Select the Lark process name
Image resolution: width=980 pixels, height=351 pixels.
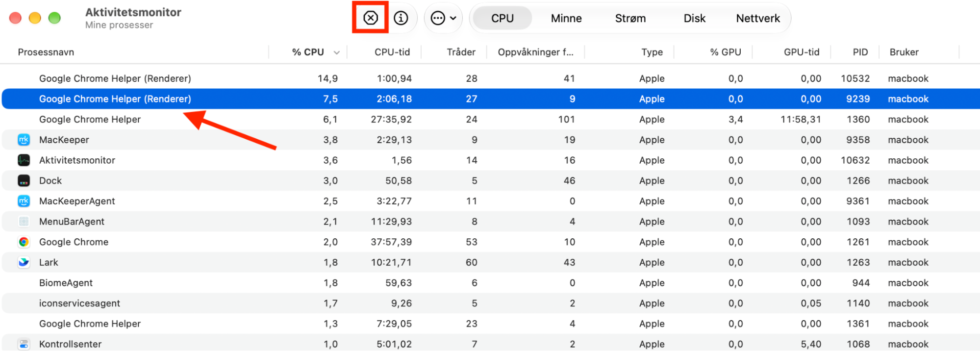pos(49,262)
